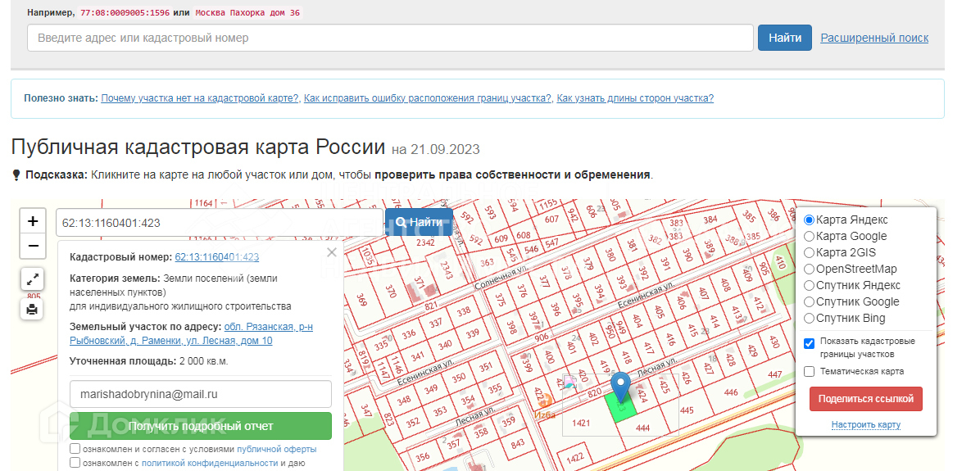980x471 pixels.
Task: Enable Тематическая карта checkbox
Action: pyautogui.click(x=810, y=372)
